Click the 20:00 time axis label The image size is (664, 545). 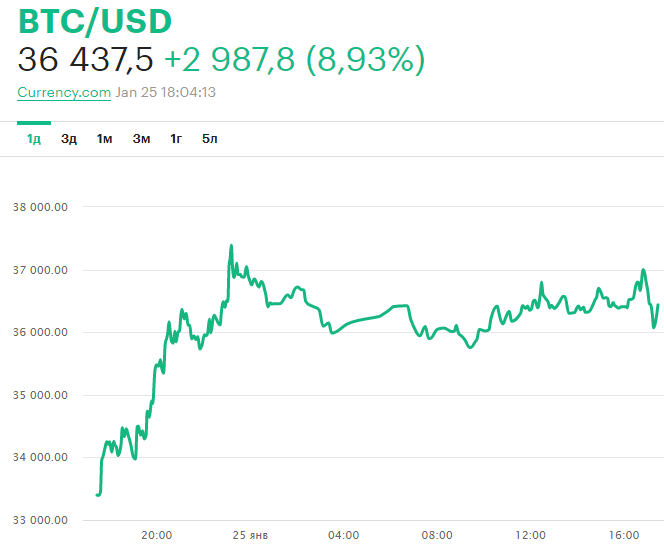tap(157, 535)
